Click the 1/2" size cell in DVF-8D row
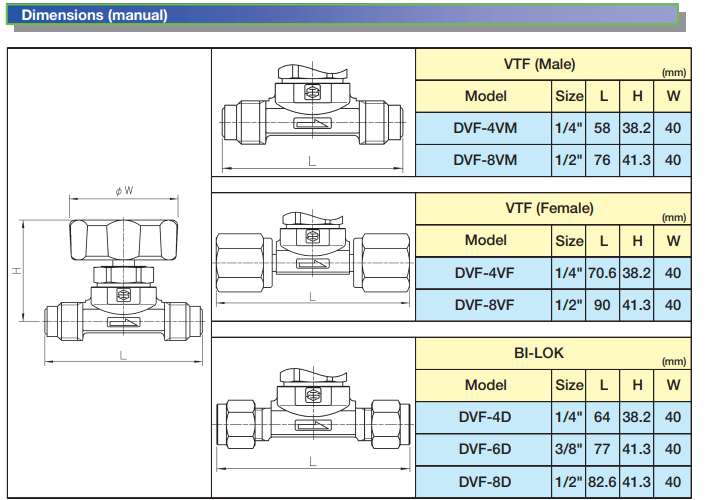The height and width of the screenshot is (500, 707). point(569,482)
